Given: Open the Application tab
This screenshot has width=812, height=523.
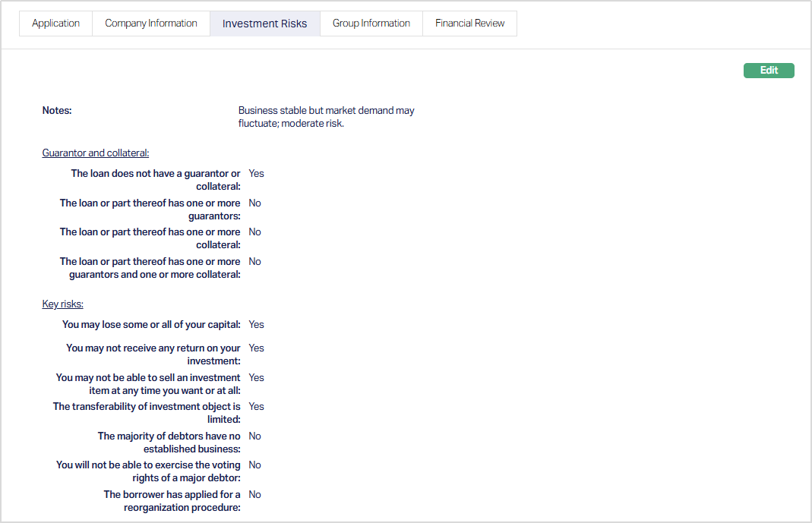Looking at the screenshot, I should click(x=55, y=24).
